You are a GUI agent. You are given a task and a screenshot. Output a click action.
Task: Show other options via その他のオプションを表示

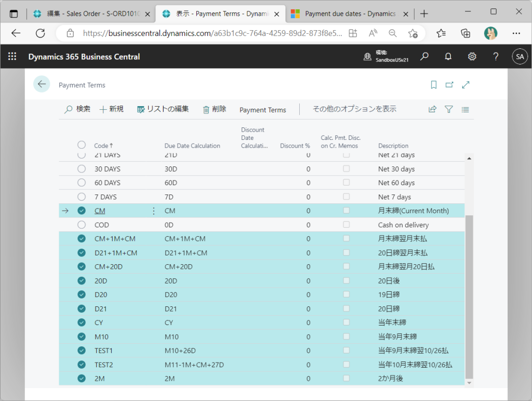(354, 109)
